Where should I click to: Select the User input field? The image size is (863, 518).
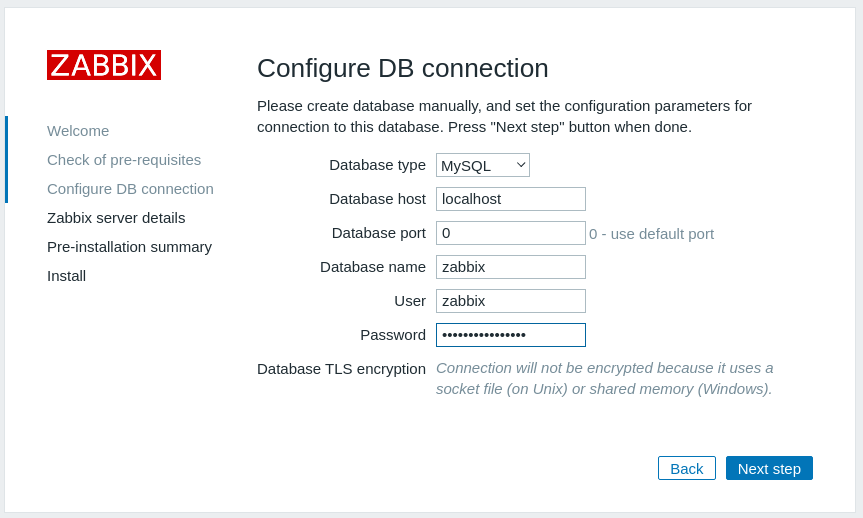[x=511, y=301]
